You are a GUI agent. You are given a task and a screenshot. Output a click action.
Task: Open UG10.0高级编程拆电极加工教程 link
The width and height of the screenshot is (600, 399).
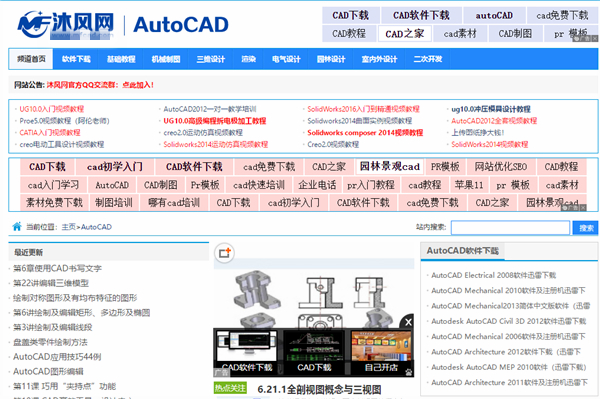coord(215,121)
